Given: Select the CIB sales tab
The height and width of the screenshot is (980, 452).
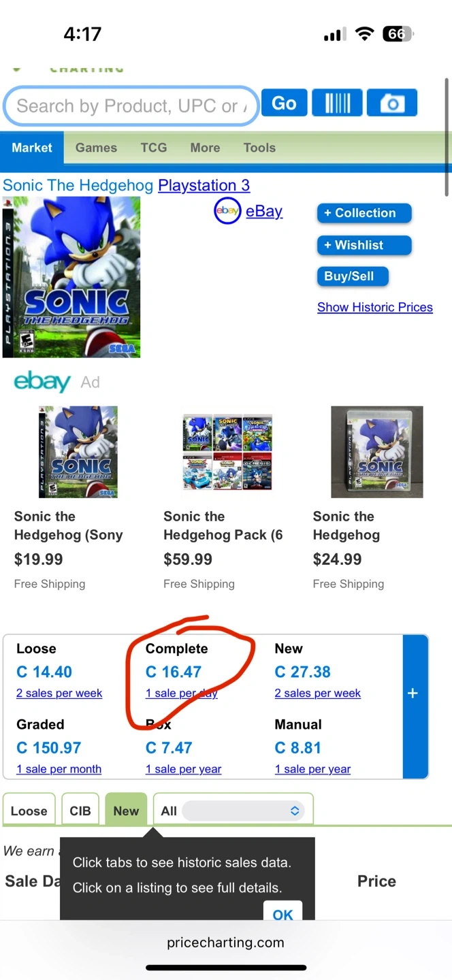Looking at the screenshot, I should [x=80, y=811].
